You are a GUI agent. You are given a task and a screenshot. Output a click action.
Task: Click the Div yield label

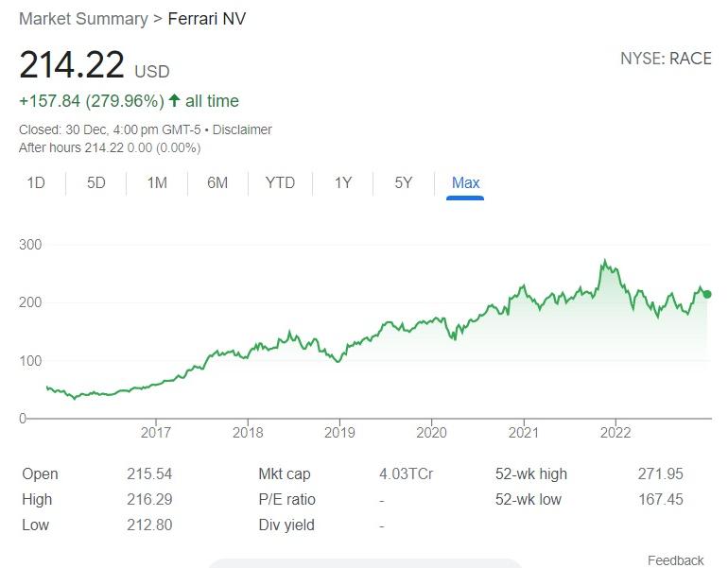coord(286,525)
